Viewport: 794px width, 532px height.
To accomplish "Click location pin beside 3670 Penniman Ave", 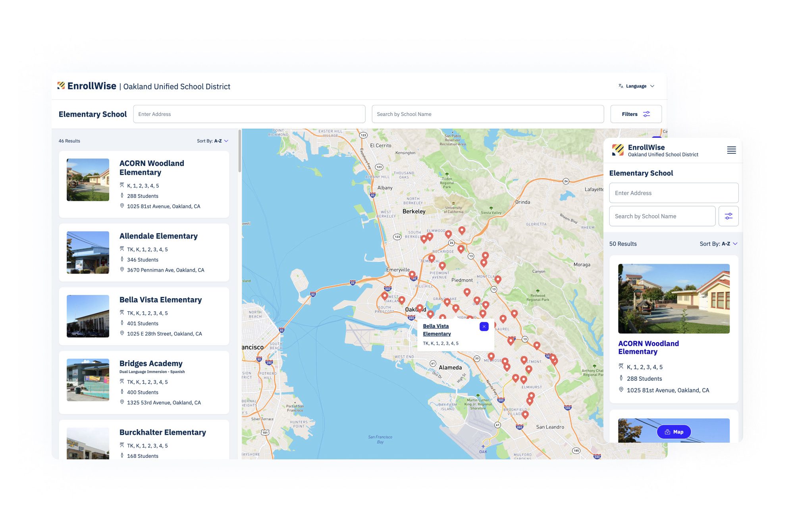I will [x=122, y=270].
